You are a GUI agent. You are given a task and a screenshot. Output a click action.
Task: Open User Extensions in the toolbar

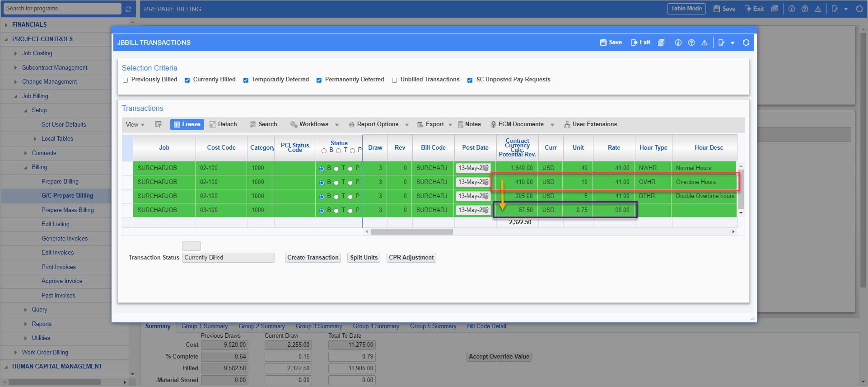point(590,124)
